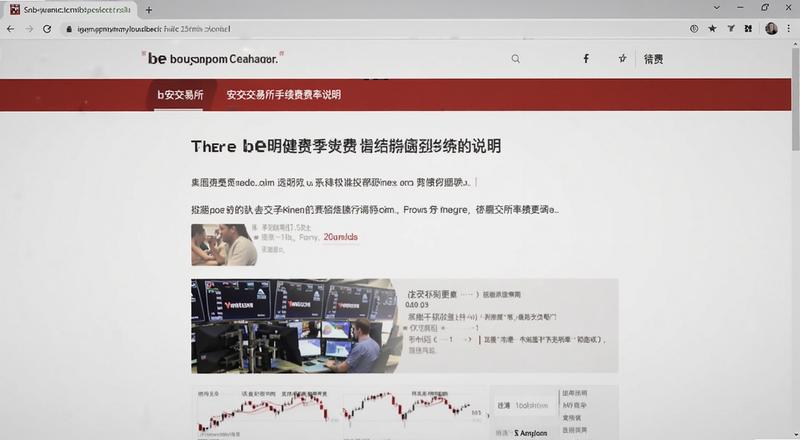Open the small thumbnail of people talking
800x440 pixels.
tap(224, 245)
